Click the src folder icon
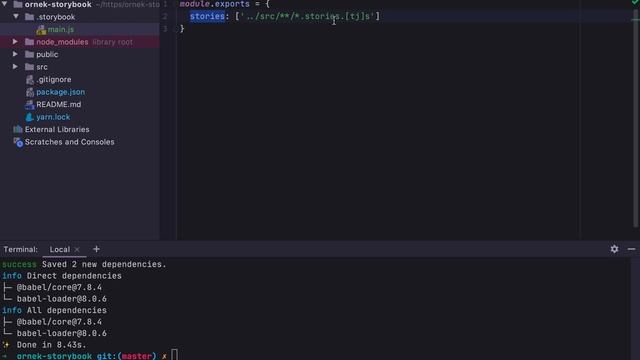 (x=29, y=67)
